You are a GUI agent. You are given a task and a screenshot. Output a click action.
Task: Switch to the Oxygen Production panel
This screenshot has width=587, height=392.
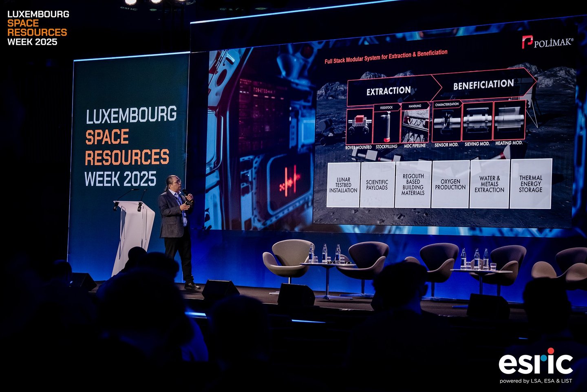tap(450, 184)
